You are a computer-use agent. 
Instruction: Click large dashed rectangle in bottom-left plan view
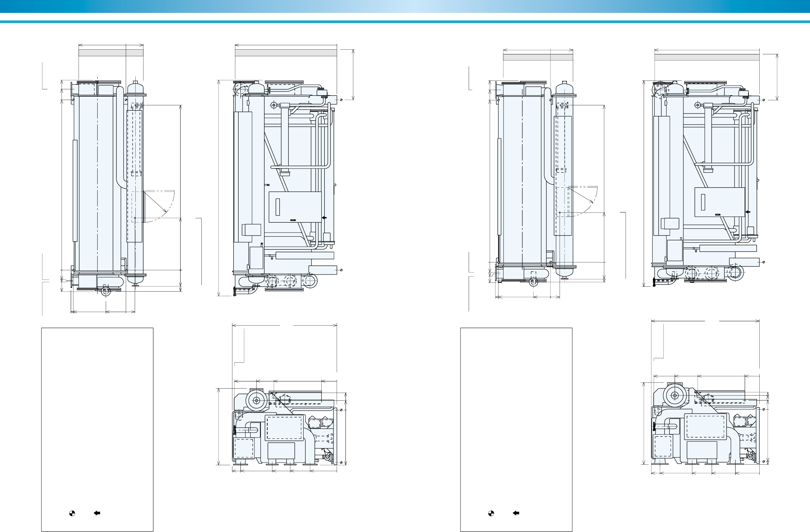pyautogui.click(x=285, y=427)
